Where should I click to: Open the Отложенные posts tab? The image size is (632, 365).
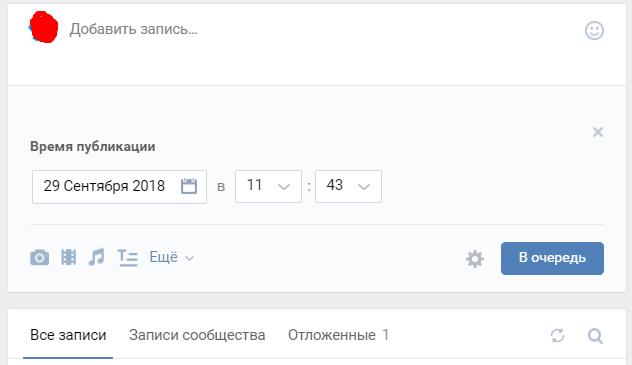pyautogui.click(x=338, y=335)
